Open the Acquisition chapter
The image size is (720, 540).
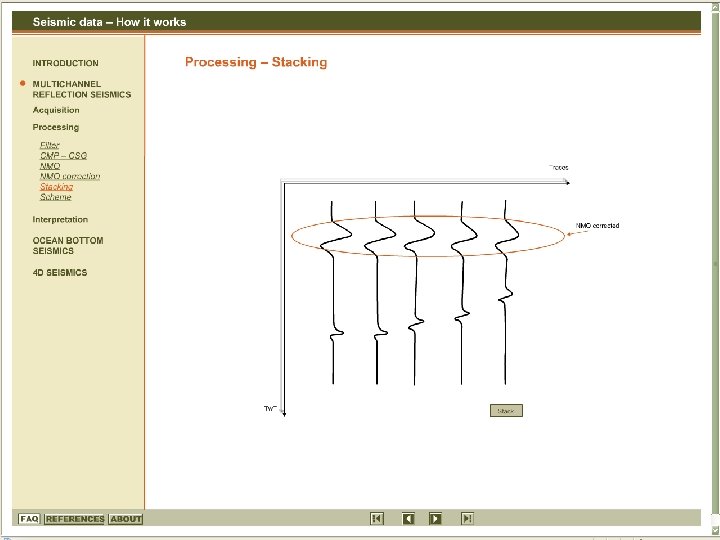[x=56, y=110]
